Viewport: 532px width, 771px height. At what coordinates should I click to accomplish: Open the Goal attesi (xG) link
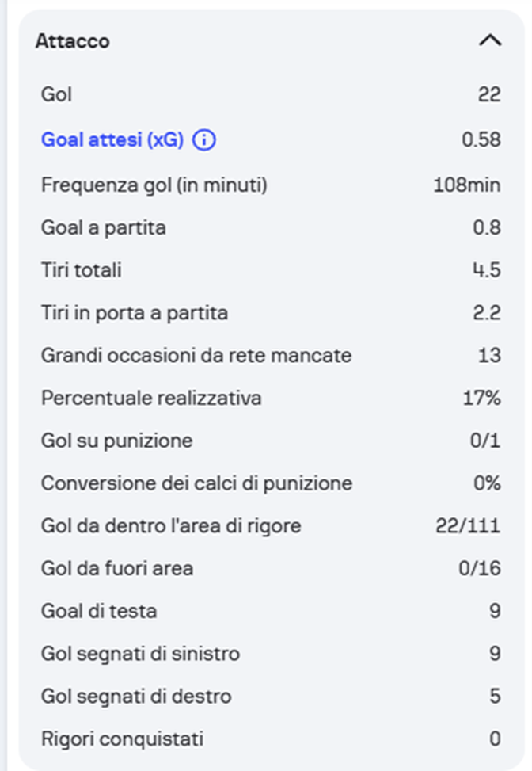click(112, 140)
